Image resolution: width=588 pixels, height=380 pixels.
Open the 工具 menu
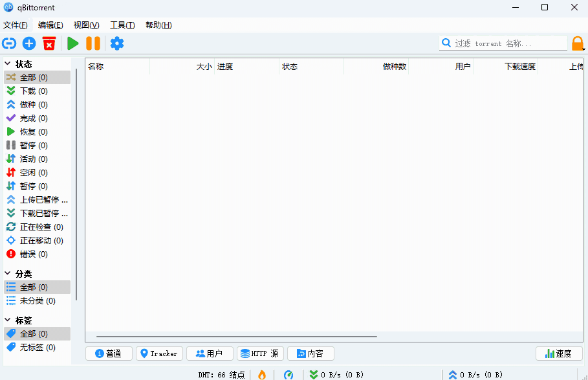(123, 25)
